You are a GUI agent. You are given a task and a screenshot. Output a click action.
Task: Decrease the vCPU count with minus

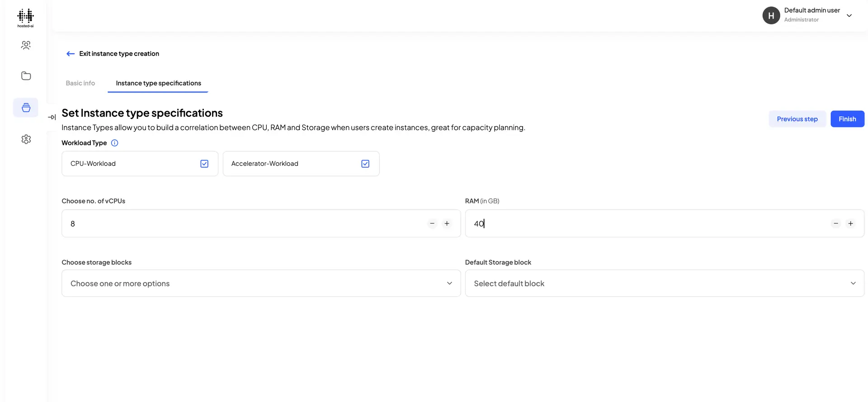point(432,224)
